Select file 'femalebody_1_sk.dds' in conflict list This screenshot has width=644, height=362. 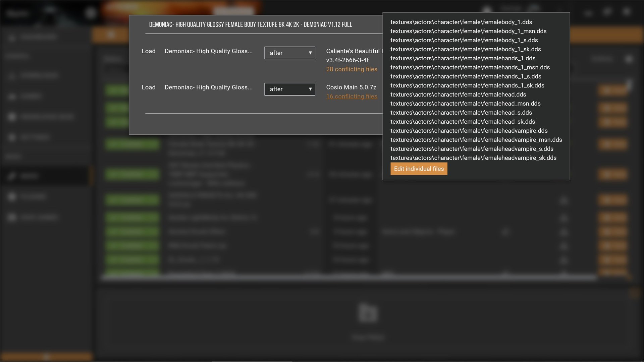point(466,49)
